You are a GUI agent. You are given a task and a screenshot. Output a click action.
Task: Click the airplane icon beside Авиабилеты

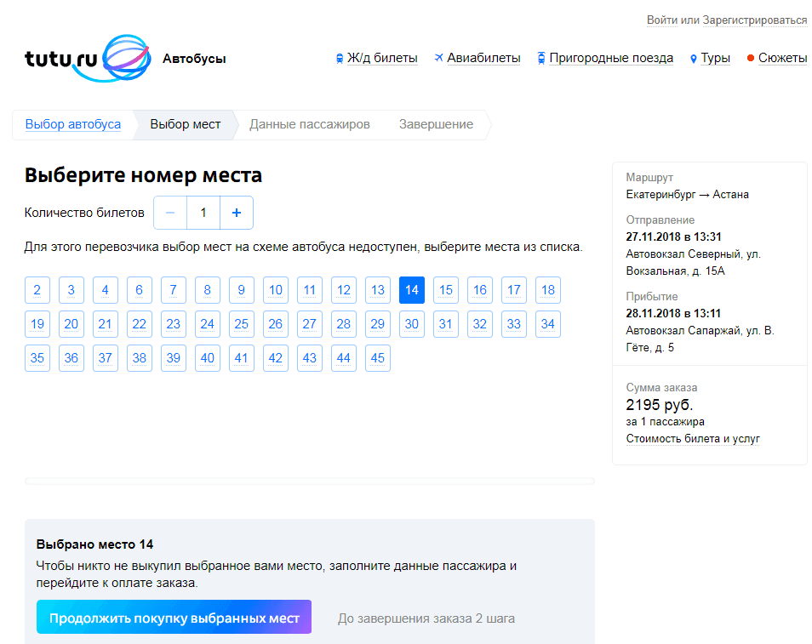coord(438,58)
